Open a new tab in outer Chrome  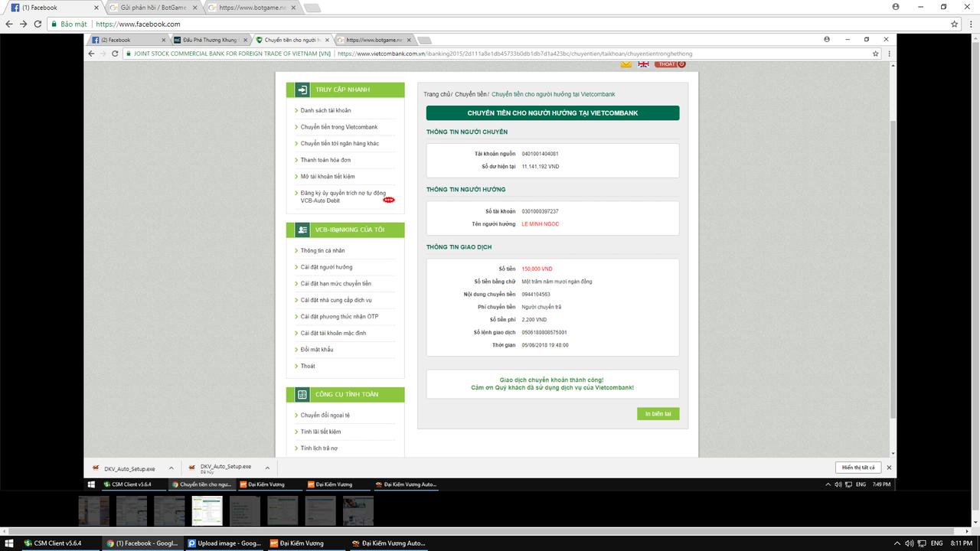coord(312,8)
